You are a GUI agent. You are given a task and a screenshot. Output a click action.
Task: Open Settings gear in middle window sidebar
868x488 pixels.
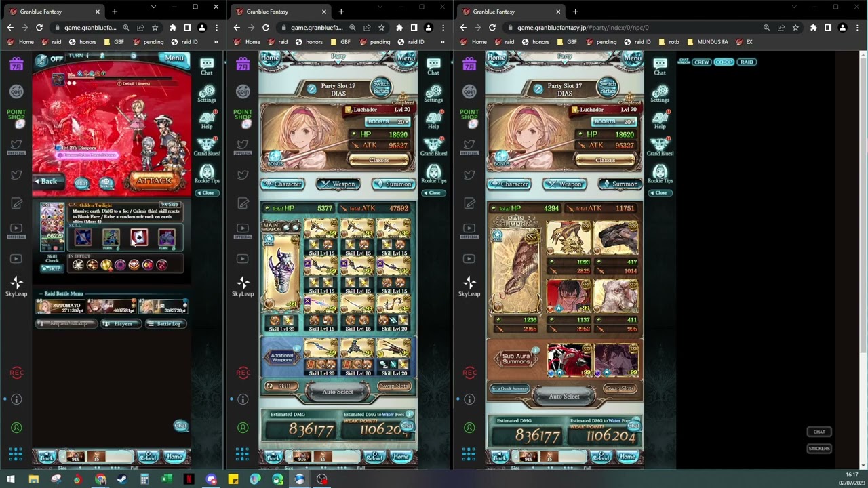433,94
